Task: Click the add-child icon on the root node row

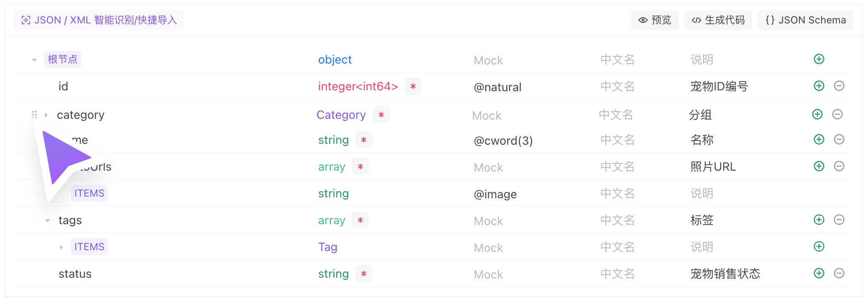Action: point(819,59)
